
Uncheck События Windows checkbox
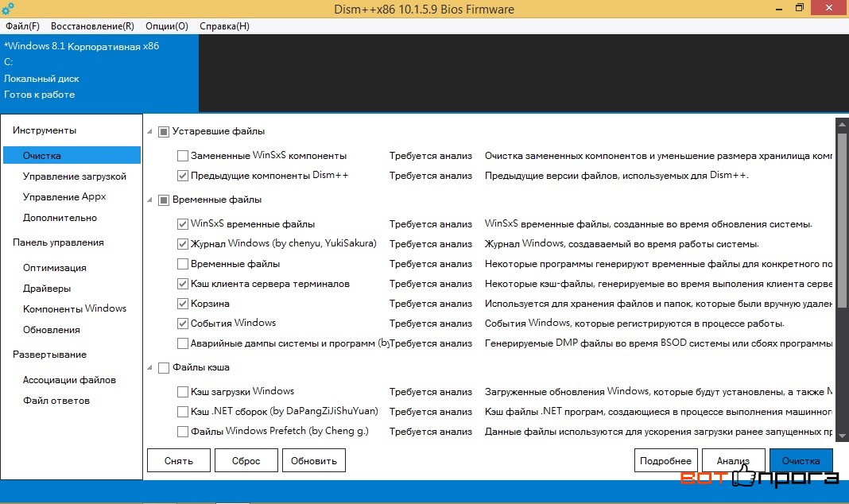[183, 324]
